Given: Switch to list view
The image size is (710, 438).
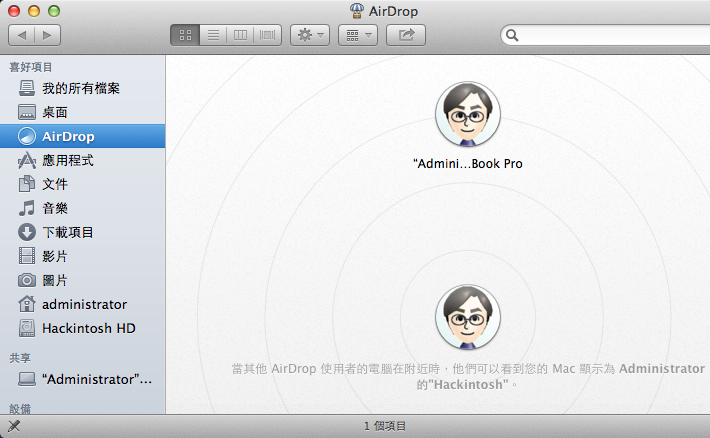Looking at the screenshot, I should point(213,35).
